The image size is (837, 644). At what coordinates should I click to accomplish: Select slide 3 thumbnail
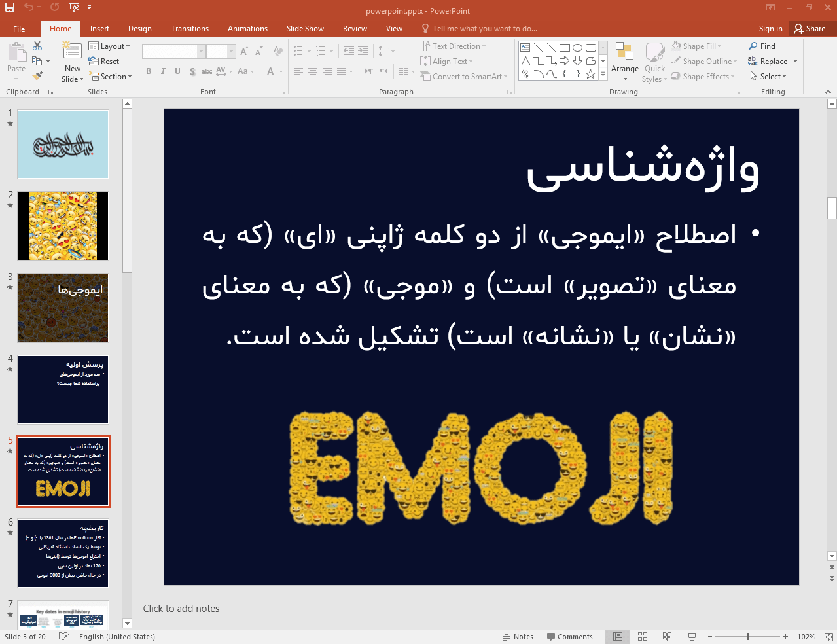point(63,308)
